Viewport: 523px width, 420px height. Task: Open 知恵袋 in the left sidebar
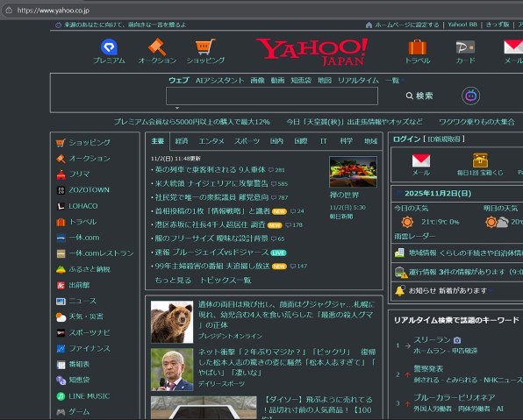[79, 380]
